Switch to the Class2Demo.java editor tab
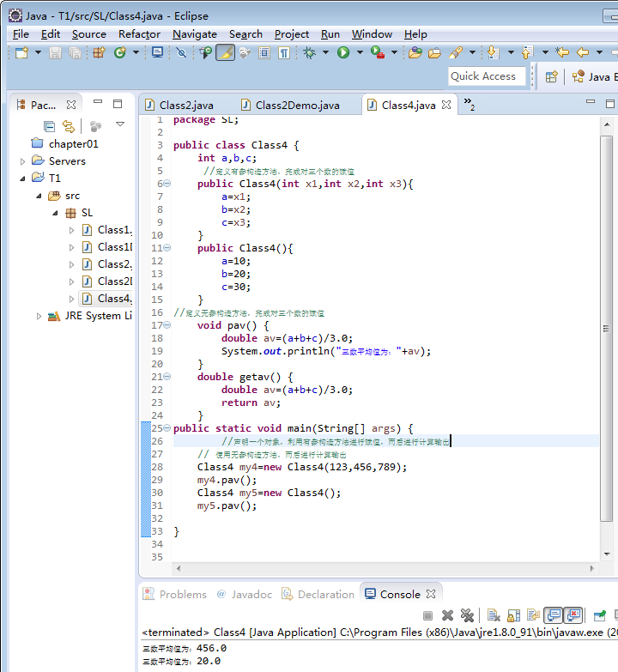Screen dimensions: 618x672 coord(297,106)
